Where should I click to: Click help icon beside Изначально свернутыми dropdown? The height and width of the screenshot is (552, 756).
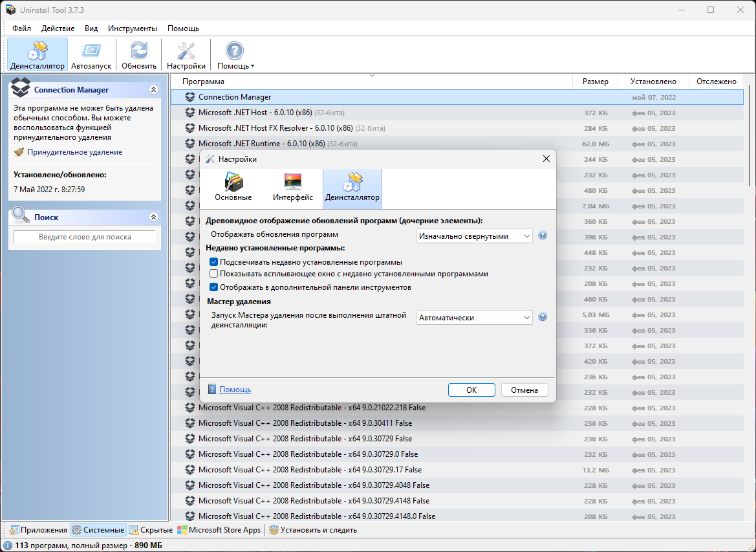[543, 236]
